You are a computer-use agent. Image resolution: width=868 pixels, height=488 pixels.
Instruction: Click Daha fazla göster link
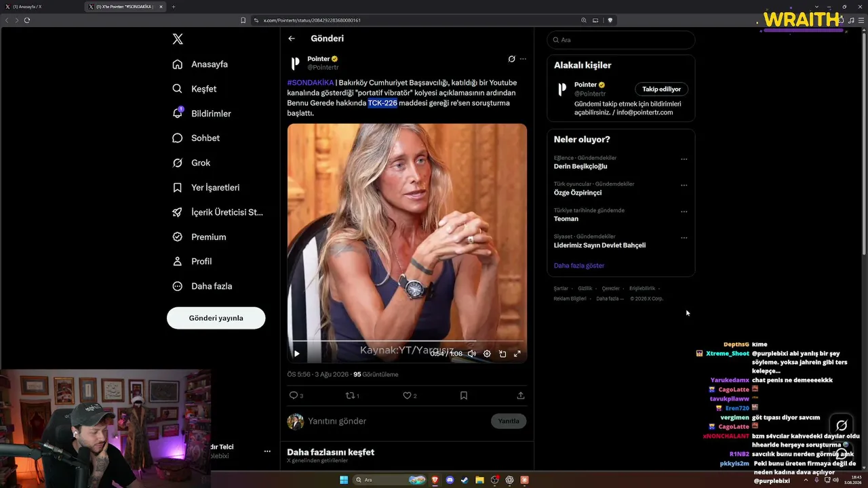point(579,266)
